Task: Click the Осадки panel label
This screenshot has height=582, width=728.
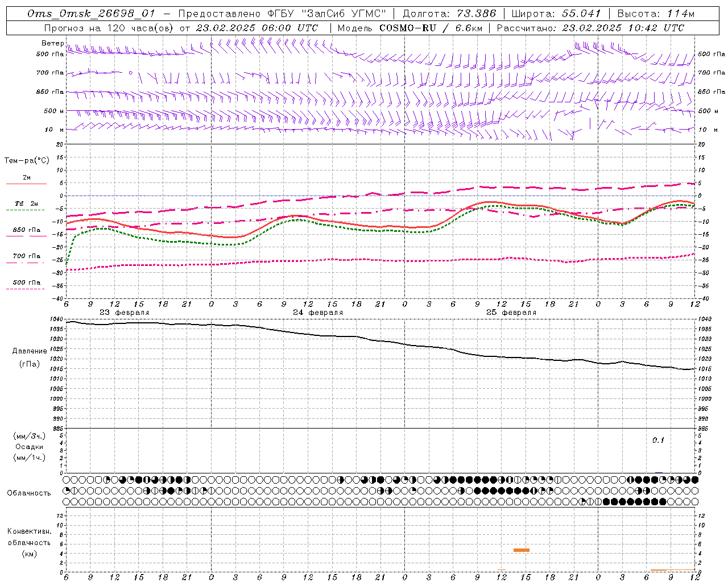Action: pos(29,447)
